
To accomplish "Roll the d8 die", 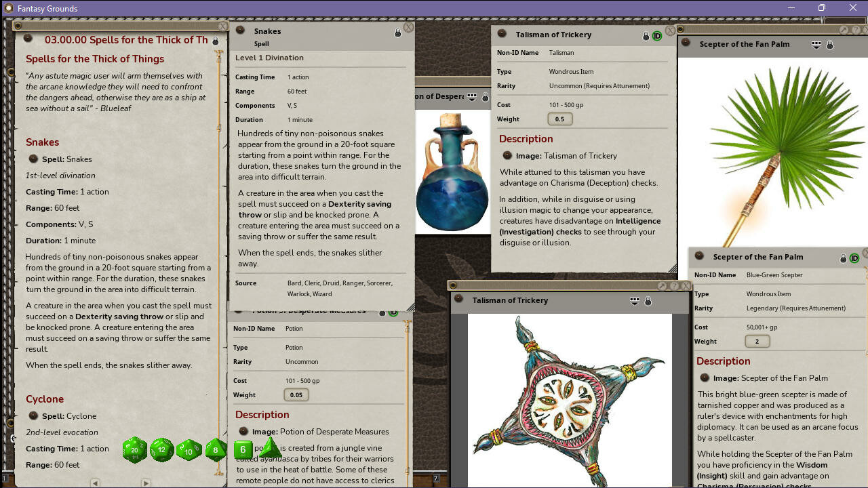I will [215, 449].
